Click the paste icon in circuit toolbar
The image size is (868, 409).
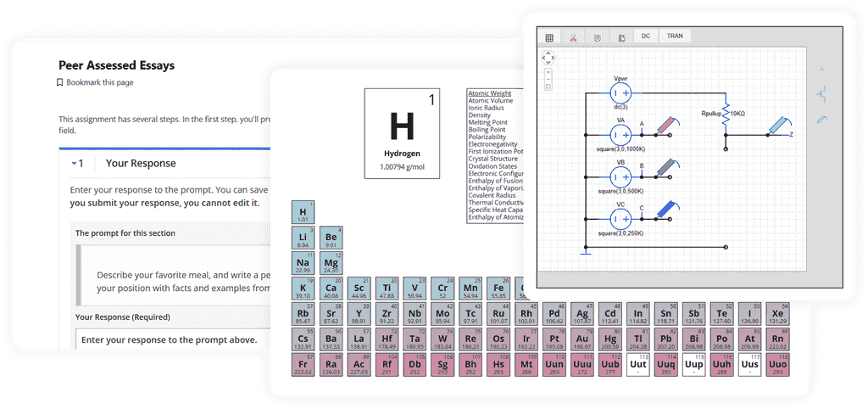point(621,38)
